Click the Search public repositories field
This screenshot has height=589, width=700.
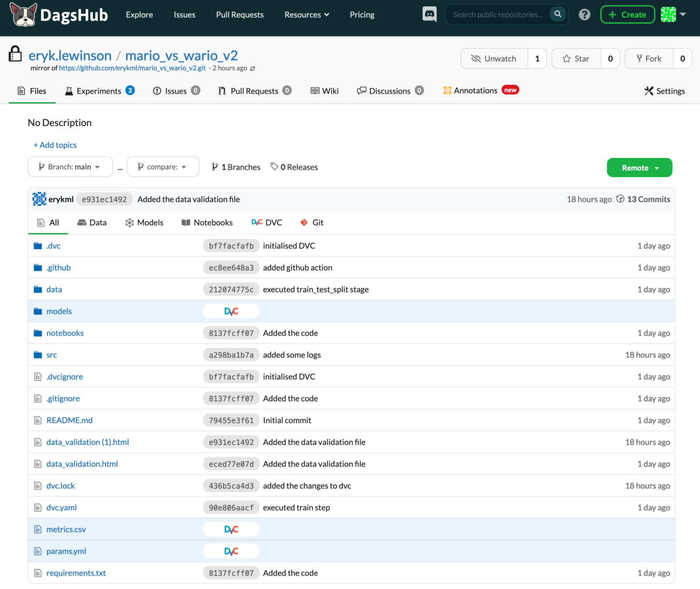pyautogui.click(x=498, y=14)
